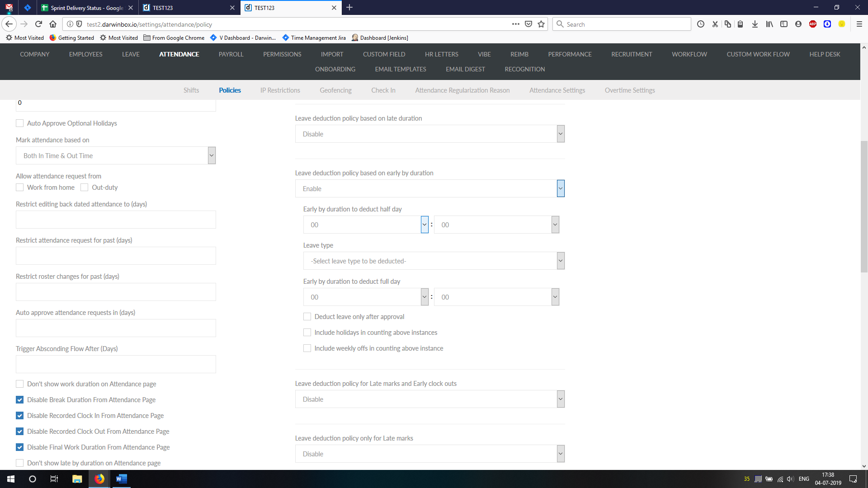Image resolution: width=868 pixels, height=488 pixels.
Task: Click the browser home icon
Action: click(x=53, y=24)
